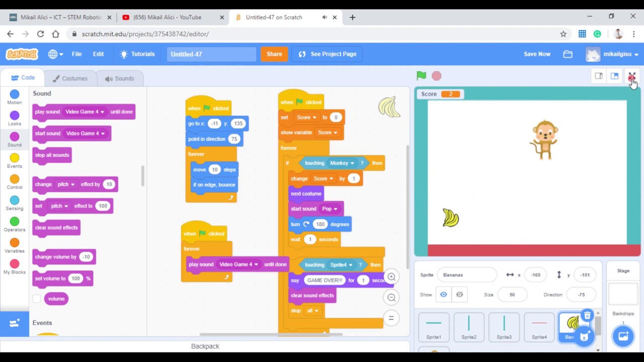644x362 pixels.
Task: Open the Operators block category
Action: pos(15,224)
